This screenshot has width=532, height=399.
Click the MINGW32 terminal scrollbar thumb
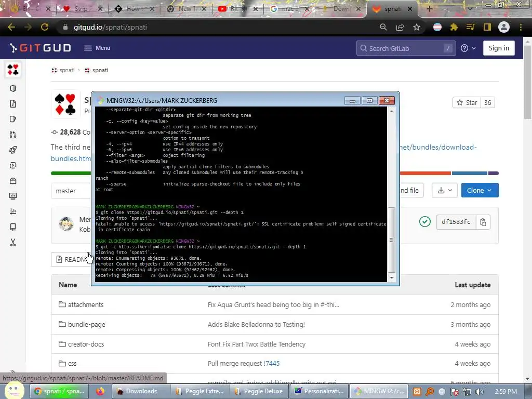click(392, 240)
